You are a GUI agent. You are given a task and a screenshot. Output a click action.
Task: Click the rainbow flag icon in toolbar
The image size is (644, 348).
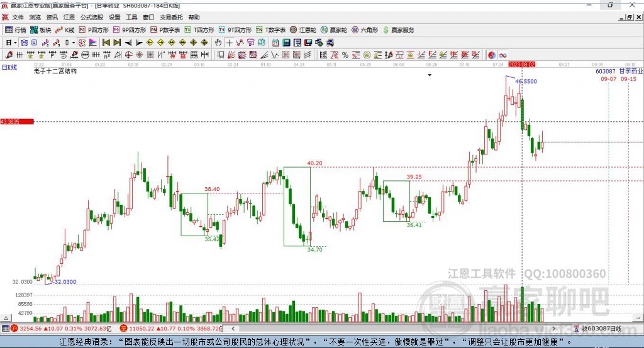93,43
